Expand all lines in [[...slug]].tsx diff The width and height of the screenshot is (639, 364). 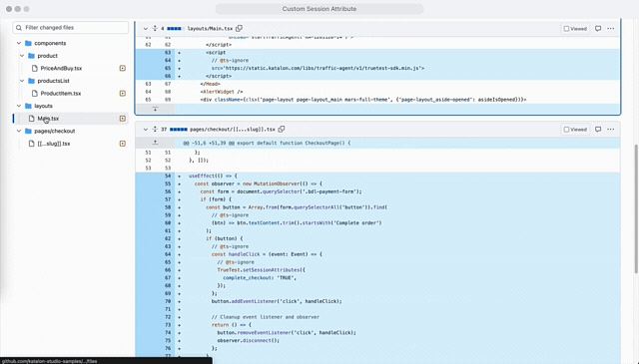coord(155,130)
